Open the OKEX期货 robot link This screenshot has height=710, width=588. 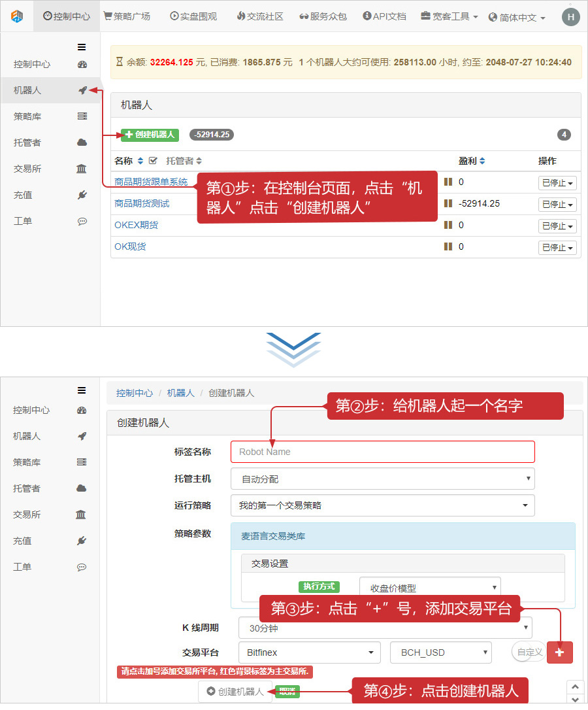tap(136, 225)
